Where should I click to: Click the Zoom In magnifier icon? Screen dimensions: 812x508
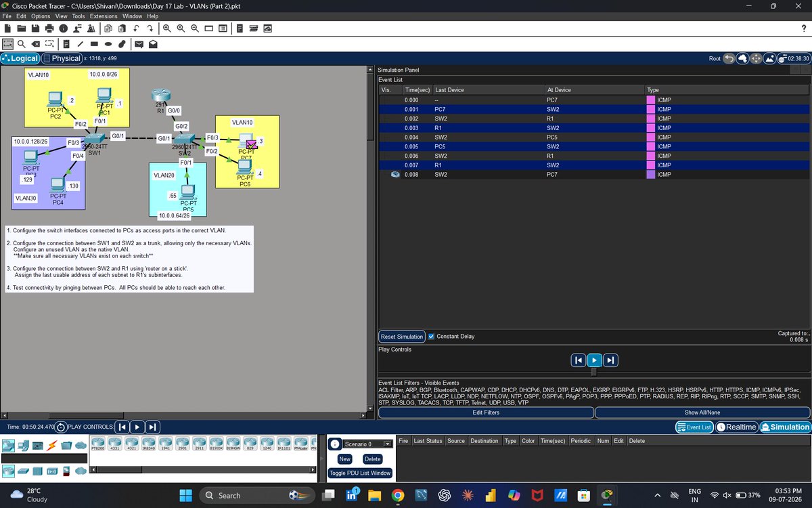166,28
